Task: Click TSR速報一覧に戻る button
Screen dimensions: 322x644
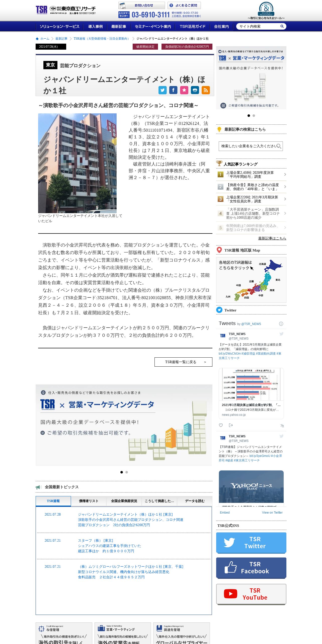Action: pos(183,362)
